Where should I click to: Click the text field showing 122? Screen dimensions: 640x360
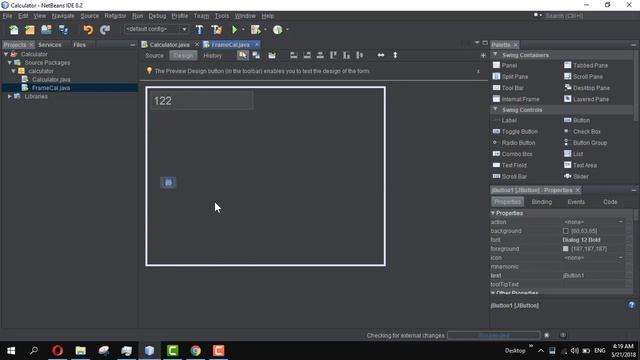(x=202, y=101)
